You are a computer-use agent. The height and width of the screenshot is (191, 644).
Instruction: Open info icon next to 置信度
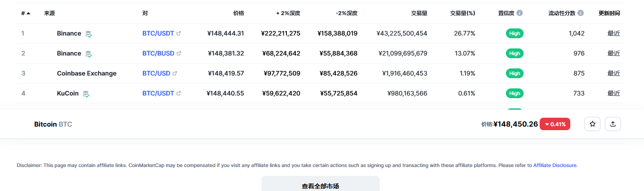pos(520,13)
